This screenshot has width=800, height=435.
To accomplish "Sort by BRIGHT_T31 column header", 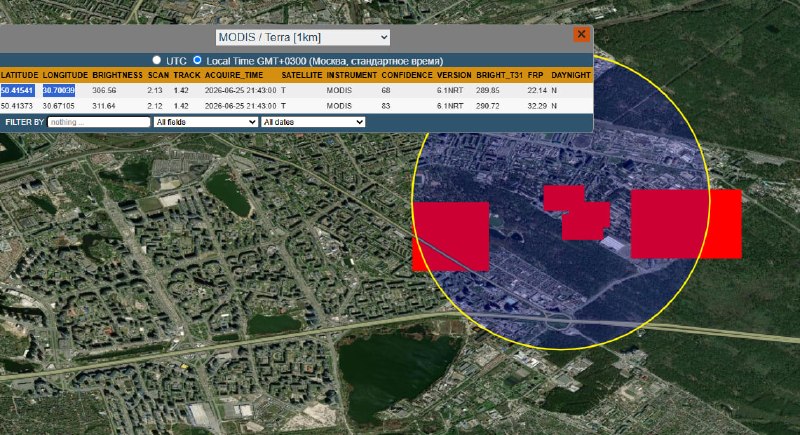I will [499, 75].
